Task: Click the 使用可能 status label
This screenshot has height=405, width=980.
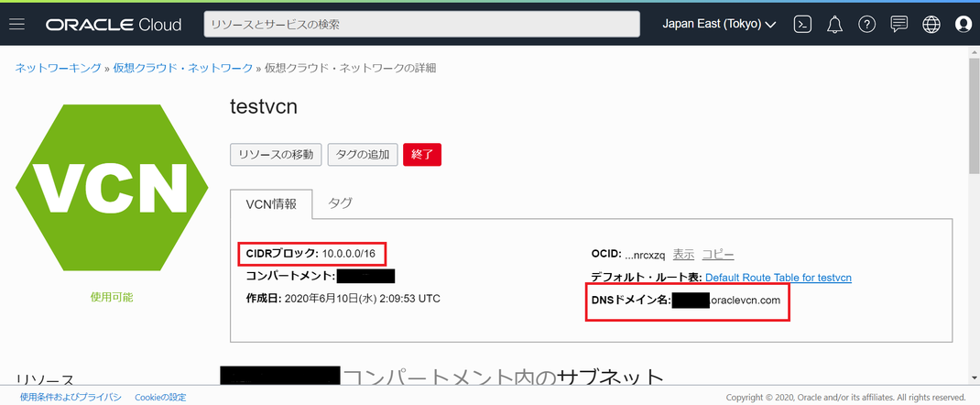Action: pos(112,297)
